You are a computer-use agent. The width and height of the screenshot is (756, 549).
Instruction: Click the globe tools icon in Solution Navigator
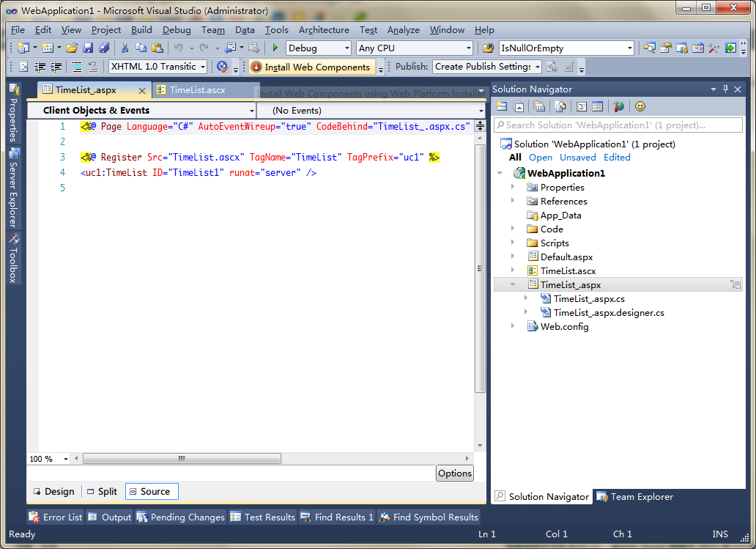pyautogui.click(x=618, y=106)
